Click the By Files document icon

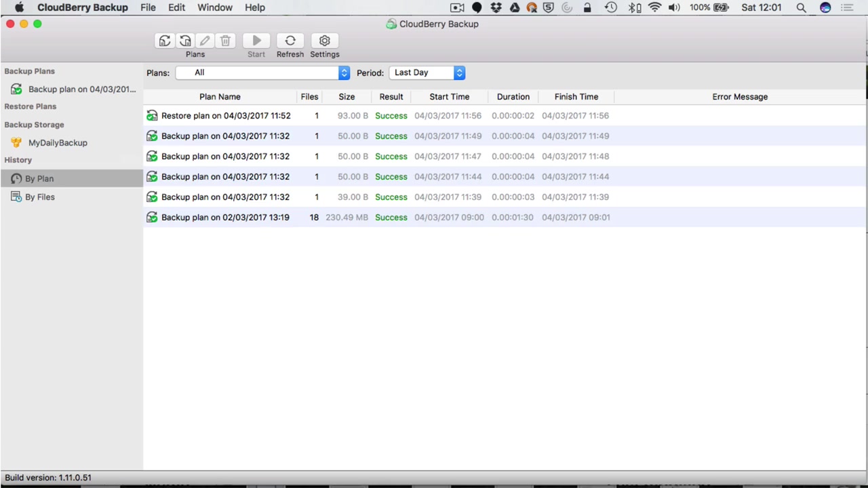pos(16,197)
